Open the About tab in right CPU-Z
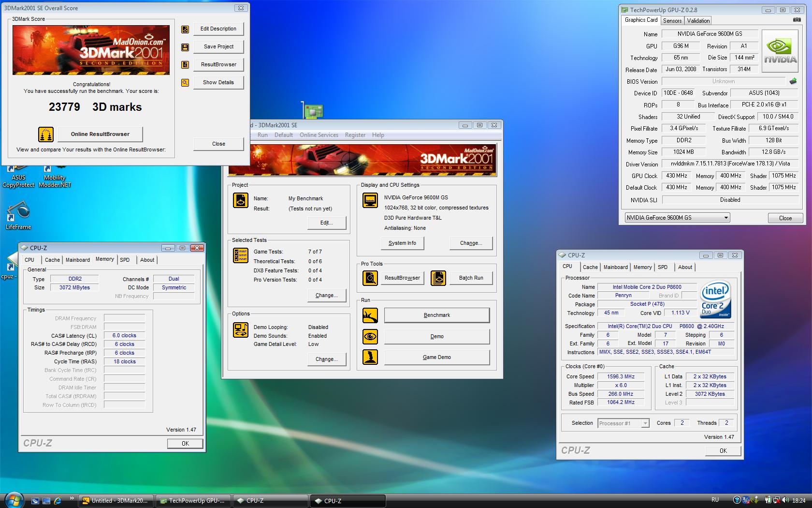The width and height of the screenshot is (812, 508). [685, 267]
